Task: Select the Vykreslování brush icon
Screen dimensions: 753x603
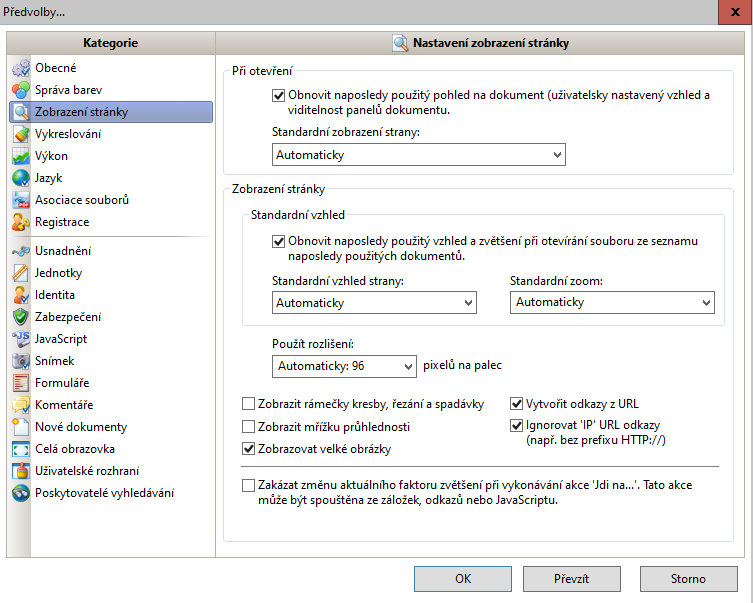Action: 21,134
